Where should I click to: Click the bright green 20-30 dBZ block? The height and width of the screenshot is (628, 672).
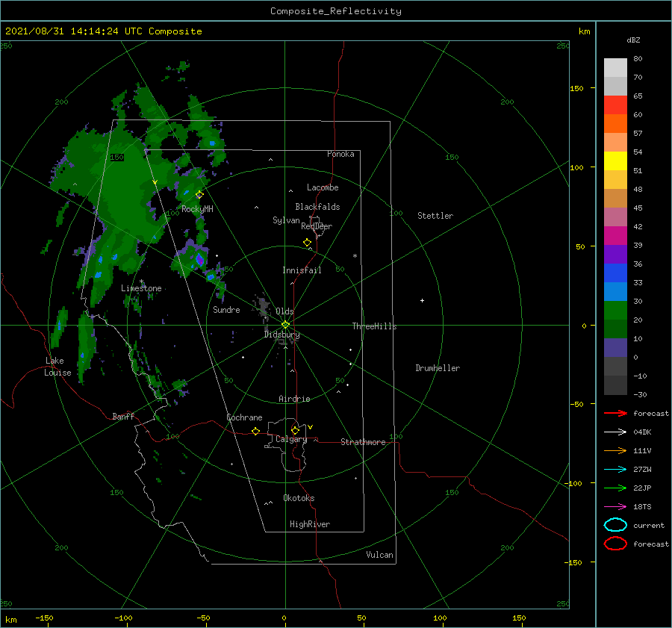click(x=615, y=311)
